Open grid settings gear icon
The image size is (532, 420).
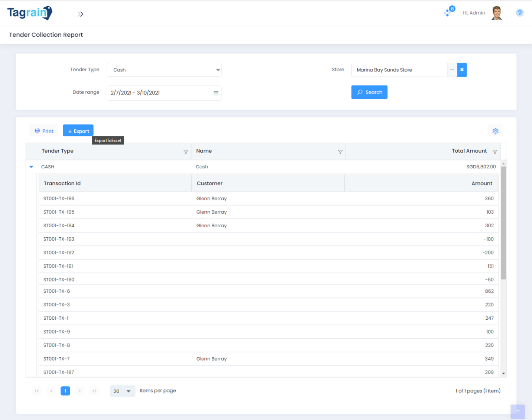pyautogui.click(x=495, y=131)
